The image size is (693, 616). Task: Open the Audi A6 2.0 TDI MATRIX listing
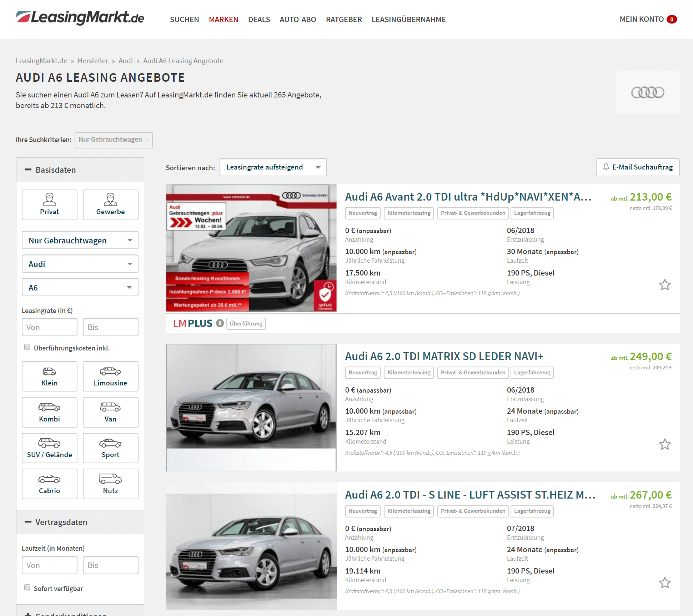point(444,356)
